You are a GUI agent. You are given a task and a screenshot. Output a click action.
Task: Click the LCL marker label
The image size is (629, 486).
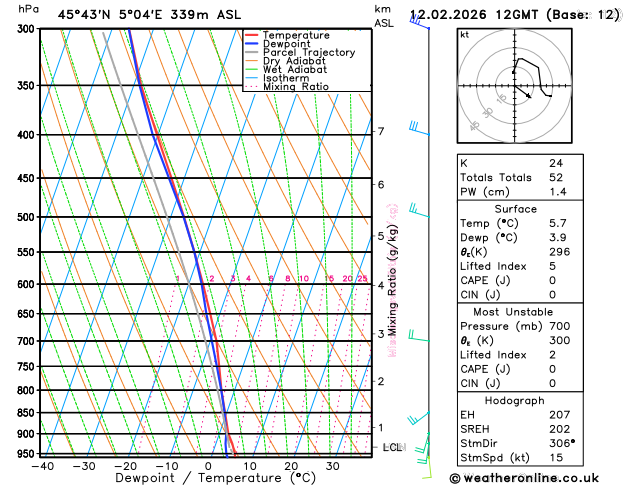coord(392,447)
